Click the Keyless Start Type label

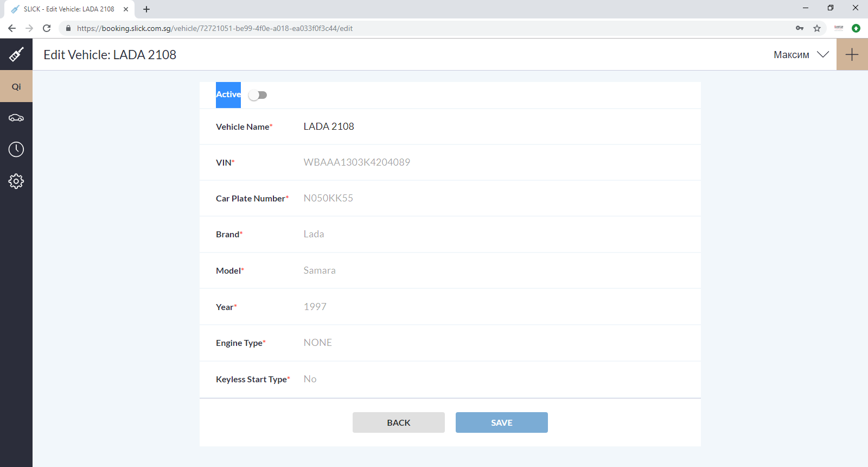253,379
